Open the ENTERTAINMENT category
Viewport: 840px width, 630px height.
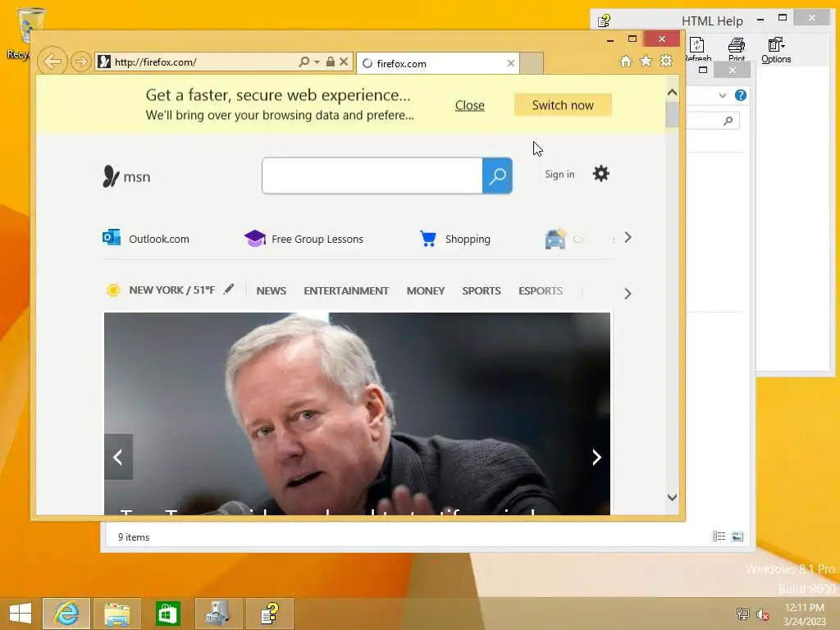[x=346, y=290]
